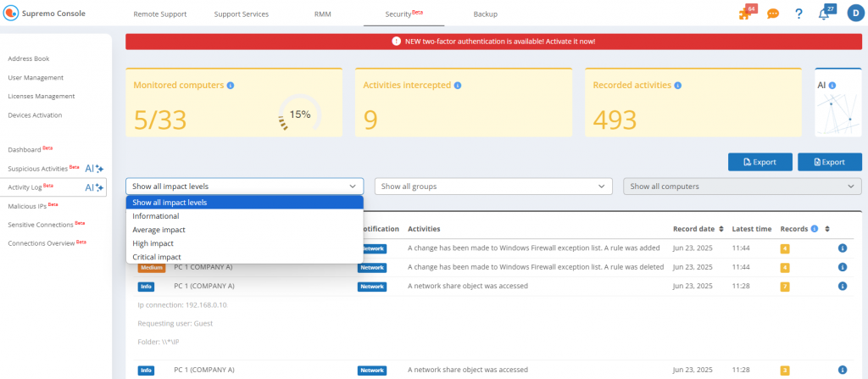Click the Latest time column header
This screenshot has width=868, height=379.
pos(752,229)
